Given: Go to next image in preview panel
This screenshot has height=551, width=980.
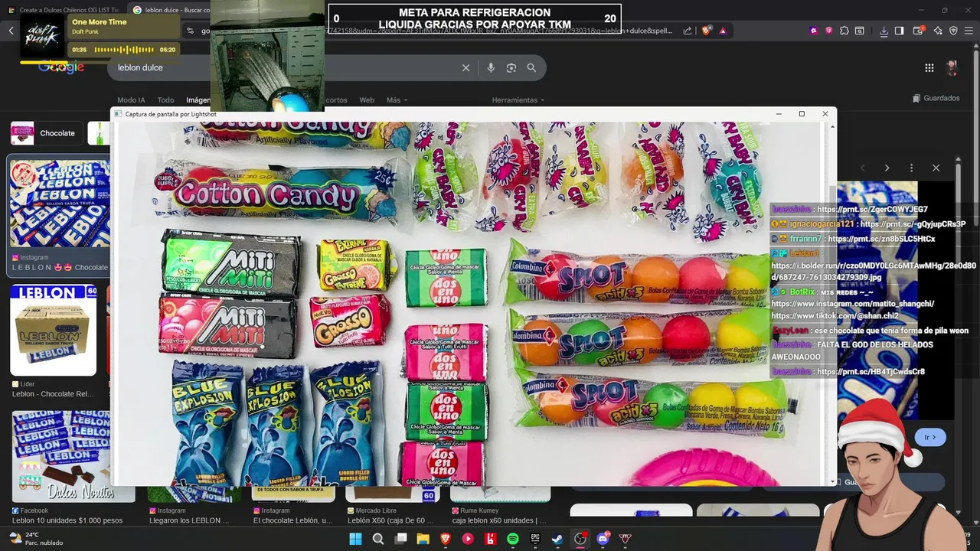Looking at the screenshot, I should pyautogui.click(x=887, y=168).
